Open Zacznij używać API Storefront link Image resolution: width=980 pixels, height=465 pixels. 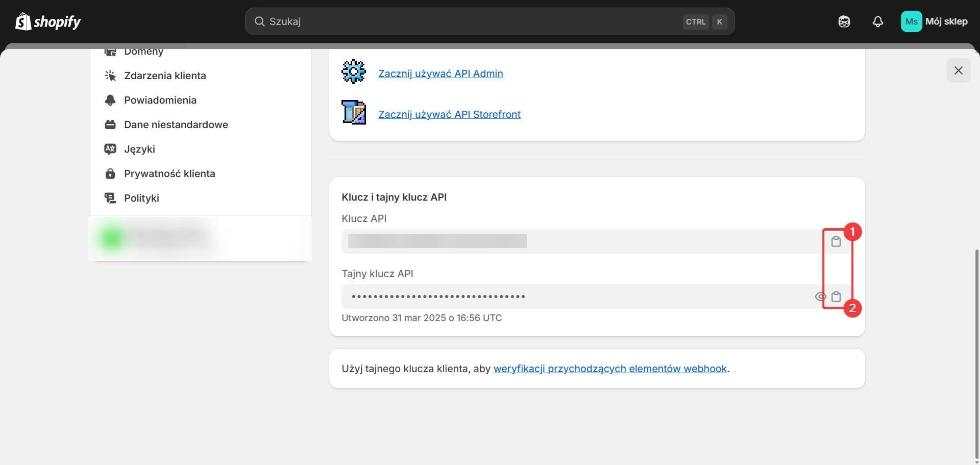pos(449,114)
